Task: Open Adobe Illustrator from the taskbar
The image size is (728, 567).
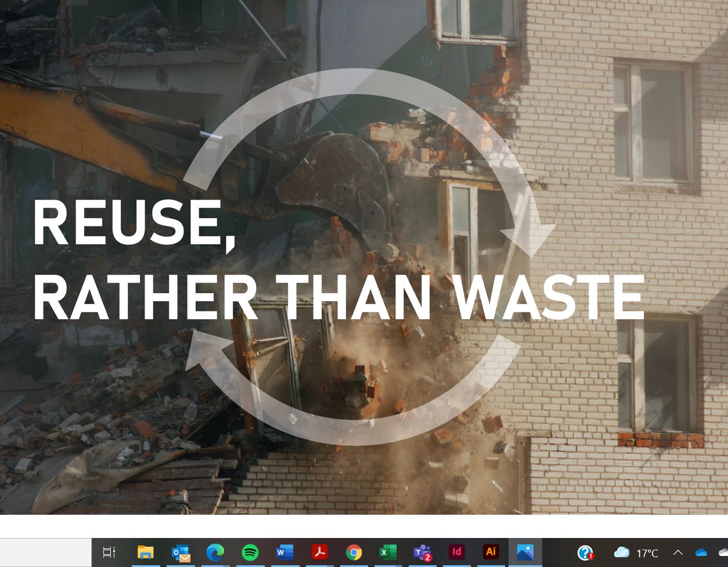Action: (491, 552)
